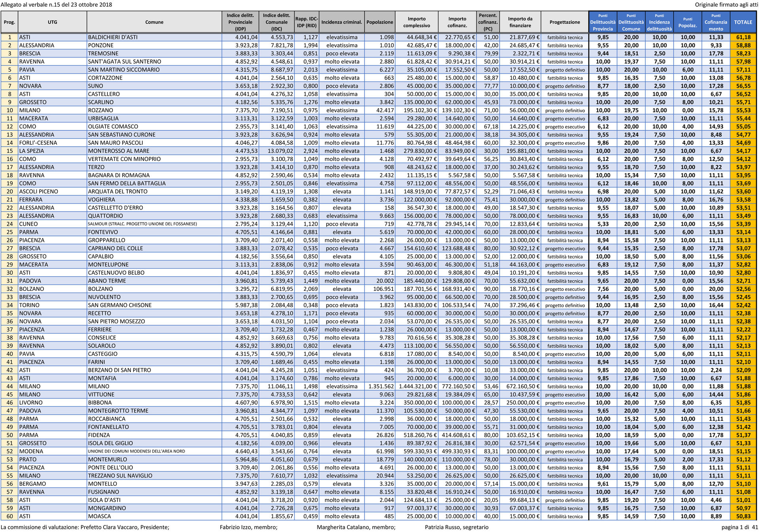Select the Punti Delittuosità Provincia header
The image size is (759, 532).
(x=602, y=22)
